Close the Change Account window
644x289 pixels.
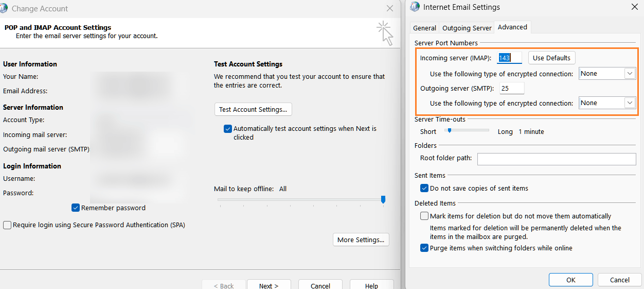[390, 9]
